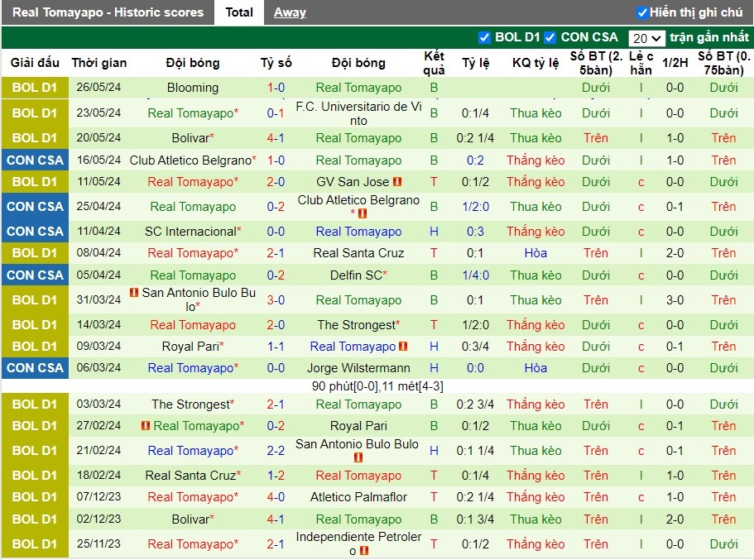Open Royal Pari home team on 09/03/24

pos(192,346)
